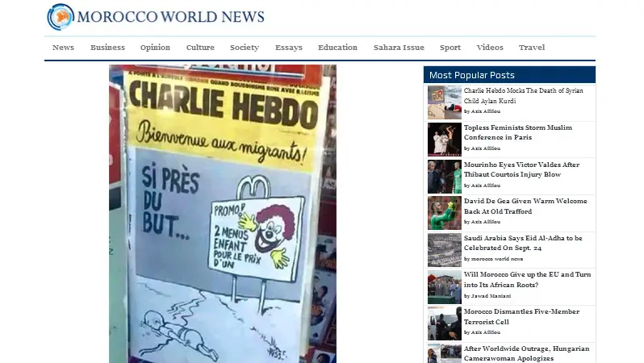Click thumbnail for Morocco EU African Roots post
Screen dimensions: 644x363
445,286
